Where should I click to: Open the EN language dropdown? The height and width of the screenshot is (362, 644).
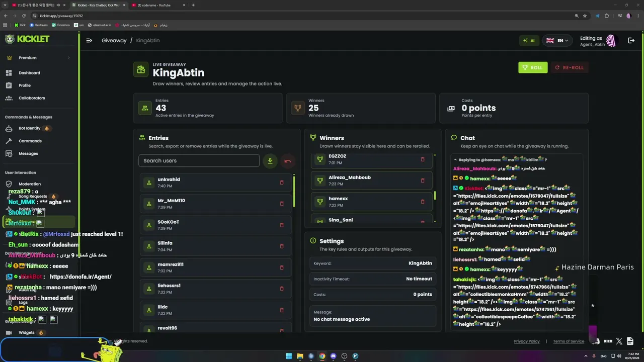(557, 40)
